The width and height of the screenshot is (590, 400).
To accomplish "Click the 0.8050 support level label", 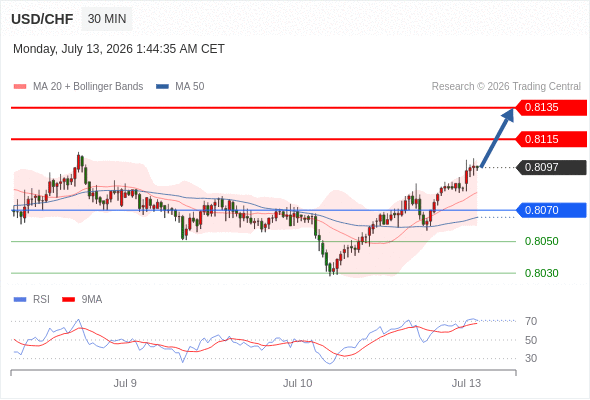I will (x=541, y=241).
